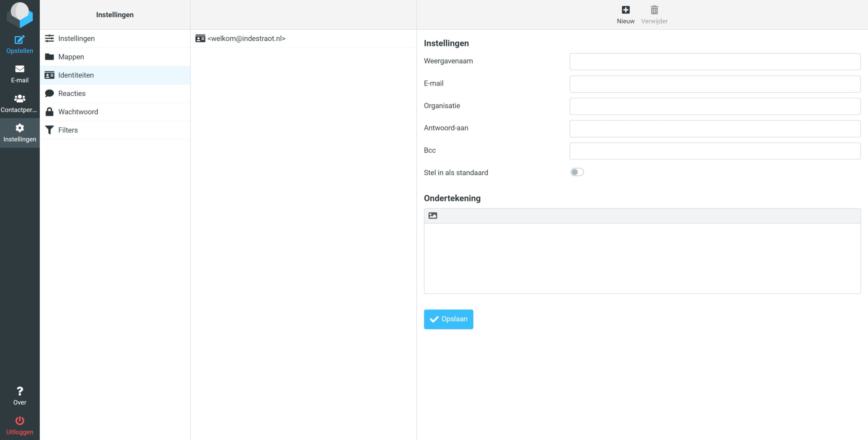Click the Verwijder trash icon

tap(654, 10)
